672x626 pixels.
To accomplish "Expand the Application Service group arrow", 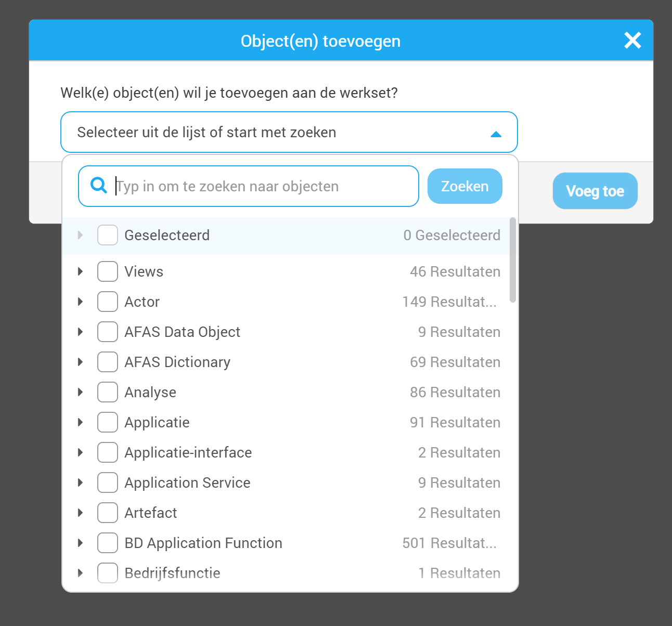I will tap(80, 482).
